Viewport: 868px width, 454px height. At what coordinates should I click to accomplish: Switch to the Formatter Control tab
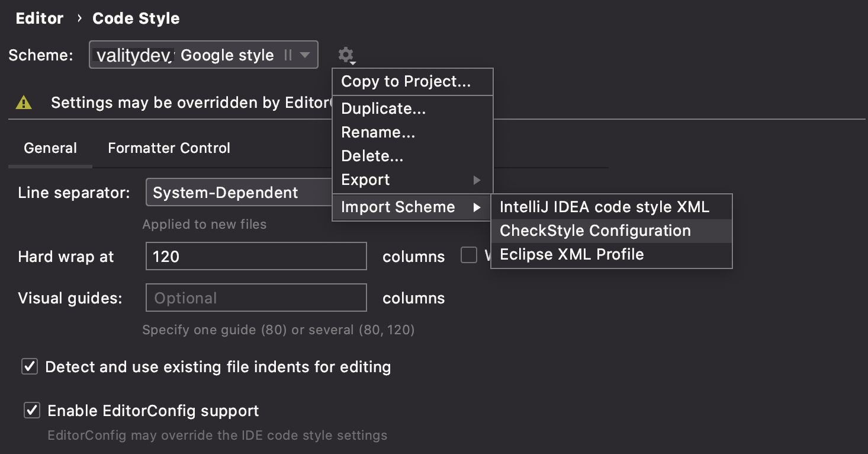click(169, 148)
